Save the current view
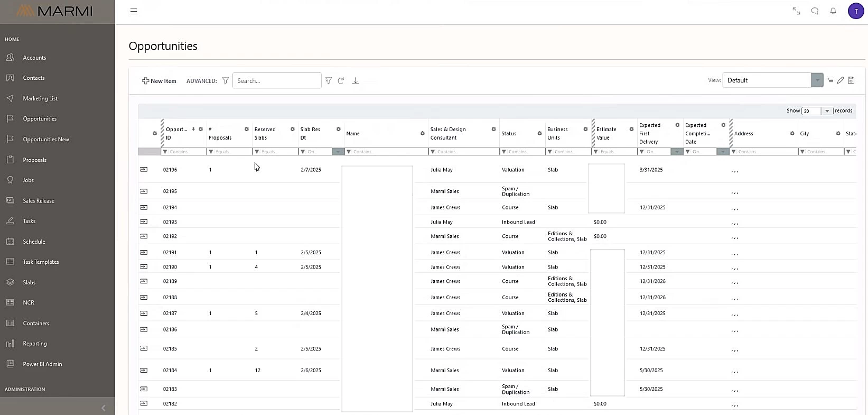The width and height of the screenshot is (868, 415). point(851,80)
